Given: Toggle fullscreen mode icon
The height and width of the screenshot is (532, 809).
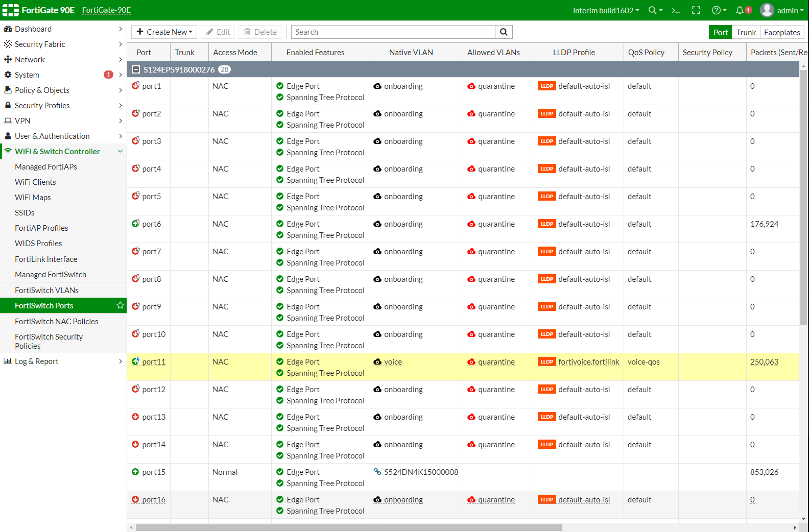Looking at the screenshot, I should (696, 10).
